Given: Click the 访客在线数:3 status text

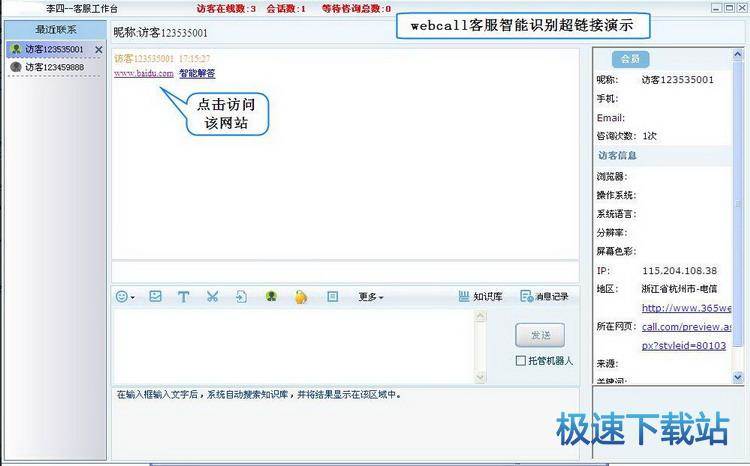Looking at the screenshot, I should 226,9.
